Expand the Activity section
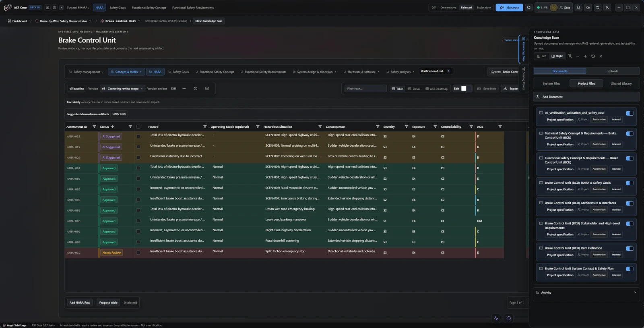 [x=586, y=293]
